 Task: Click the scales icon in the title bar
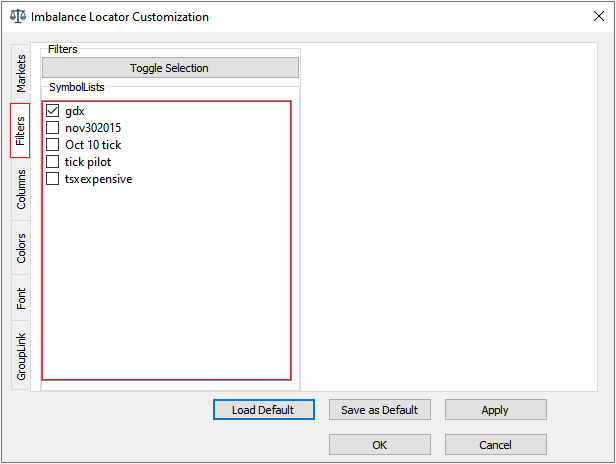(17, 17)
